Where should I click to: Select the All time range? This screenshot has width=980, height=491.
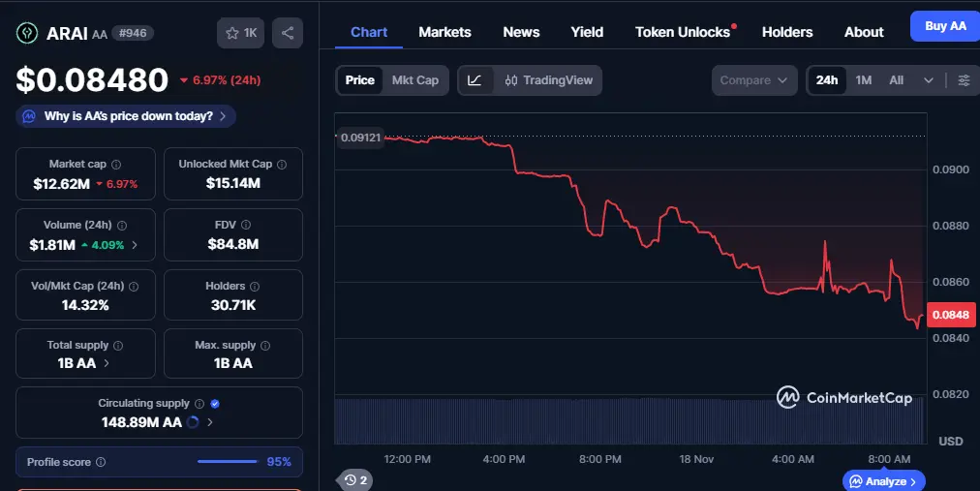point(897,80)
